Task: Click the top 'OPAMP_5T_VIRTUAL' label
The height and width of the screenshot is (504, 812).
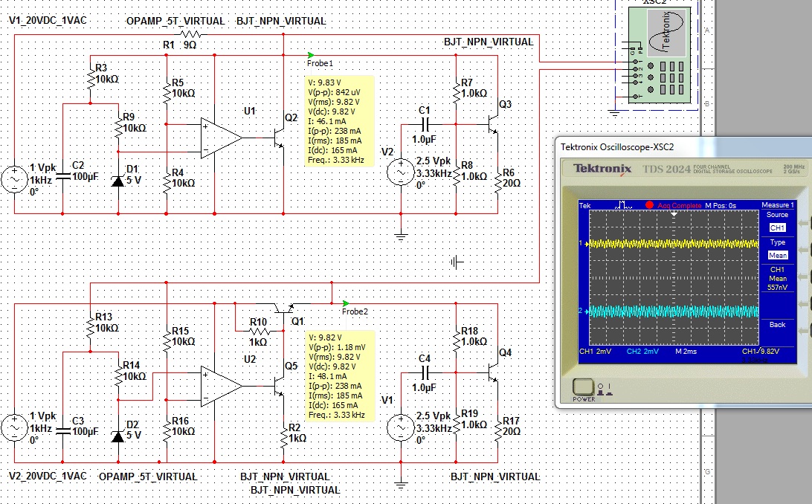Action: (175, 22)
